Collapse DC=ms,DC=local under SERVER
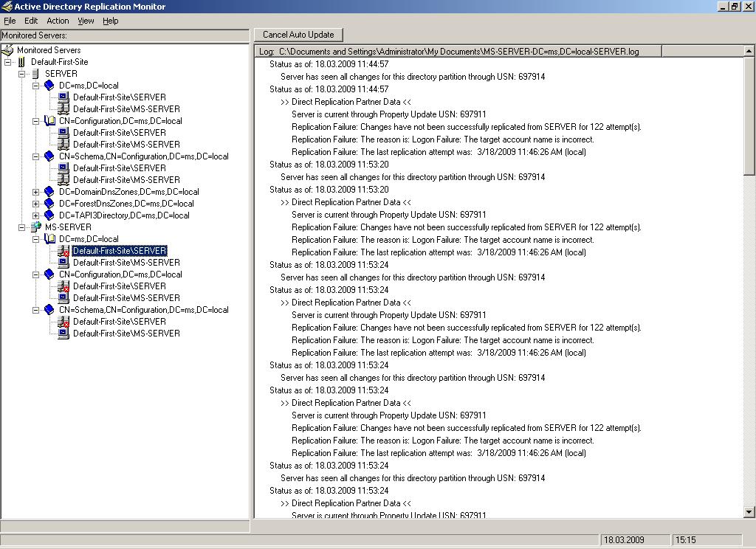This screenshot has width=756, height=549. pos(35,86)
